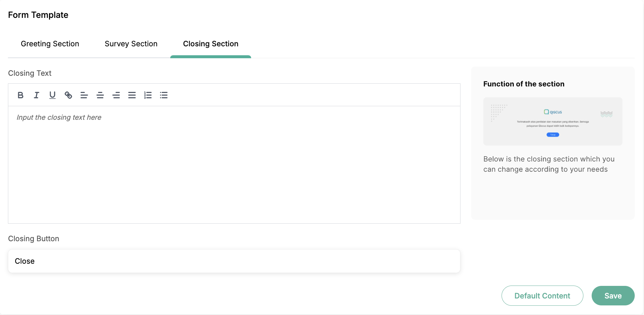Insert a hyperlink with the link icon
This screenshot has height=315, width=644.
pos(68,95)
